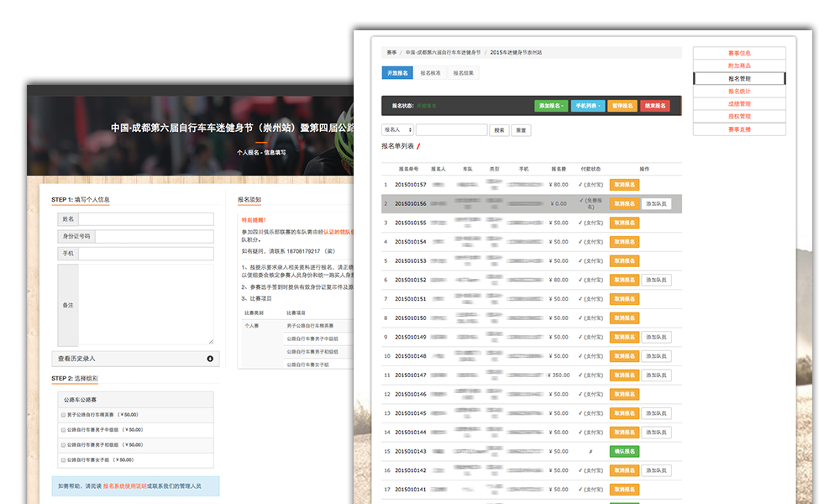
Task: Open the green 添加报名 dropdown
Action: tap(550, 106)
